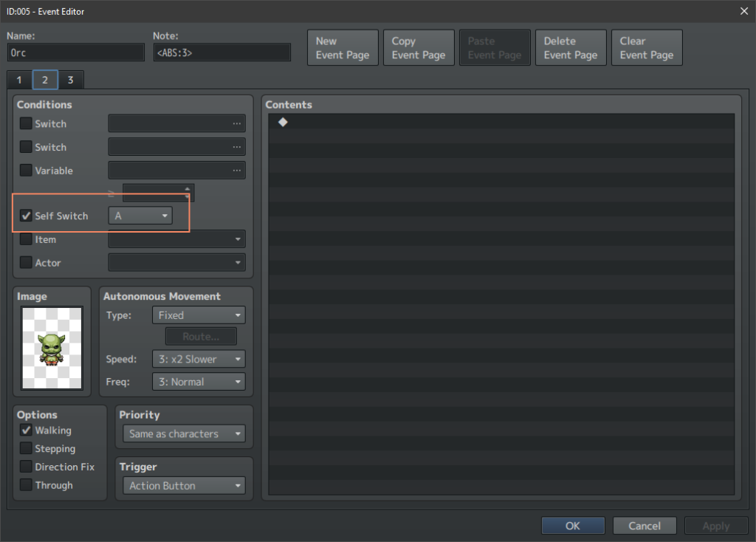
Task: Open the Self Switch letter dropdown
Action: [x=140, y=216]
